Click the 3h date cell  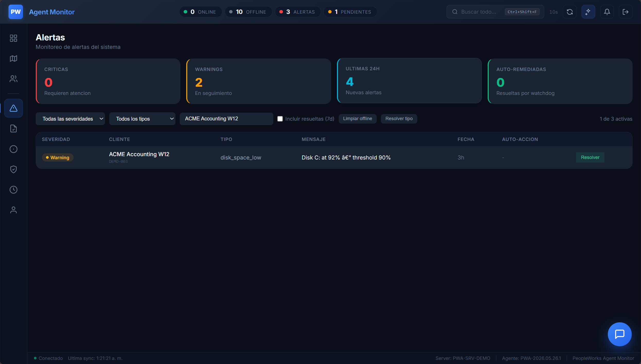tap(461, 157)
